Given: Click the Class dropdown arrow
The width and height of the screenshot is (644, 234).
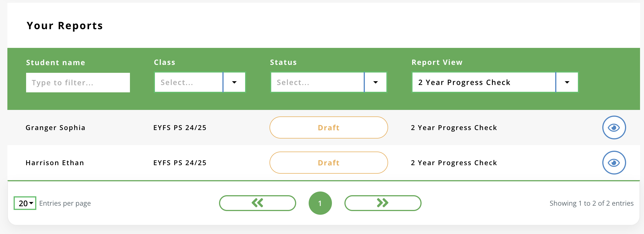Looking at the screenshot, I should tap(234, 82).
